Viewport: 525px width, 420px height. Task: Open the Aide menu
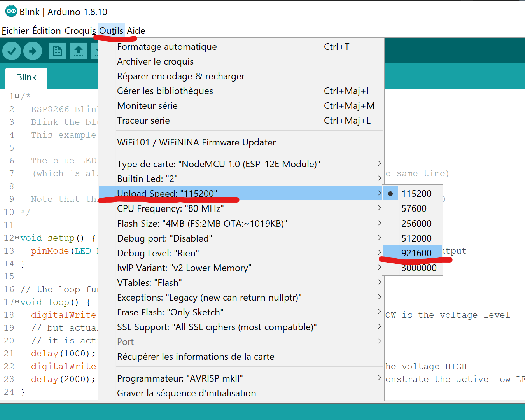[x=136, y=30]
